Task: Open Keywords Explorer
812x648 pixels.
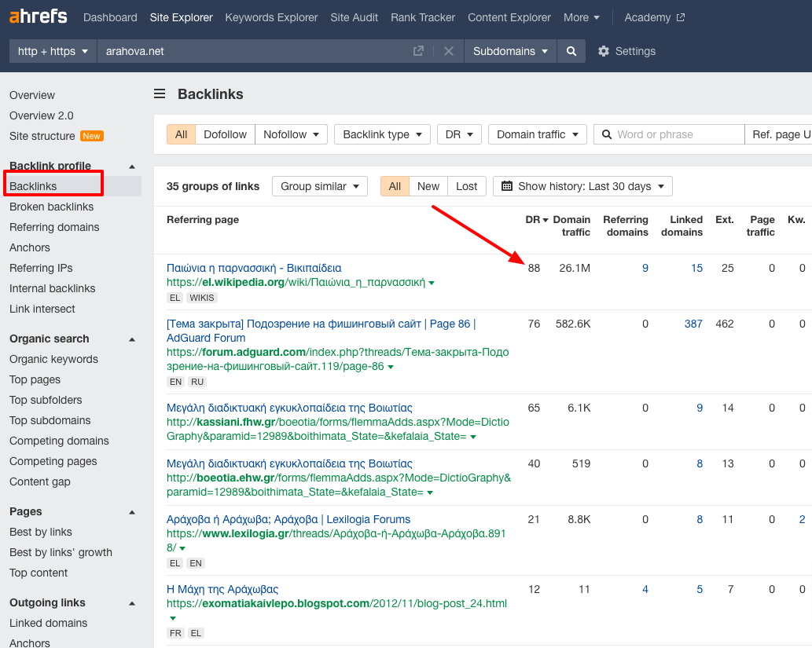Action: click(x=271, y=17)
